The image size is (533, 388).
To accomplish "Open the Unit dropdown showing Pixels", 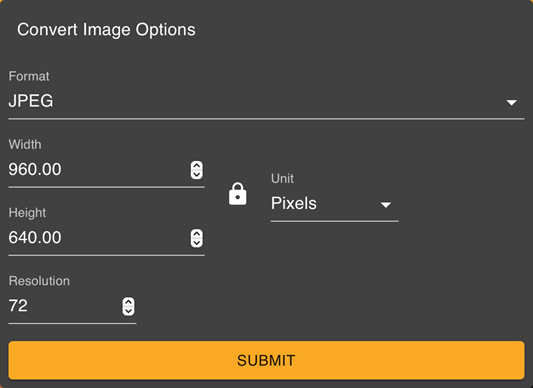I will (x=334, y=204).
